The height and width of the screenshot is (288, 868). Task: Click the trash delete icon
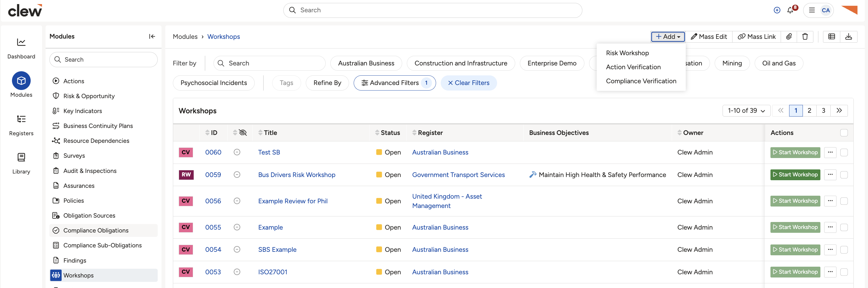point(805,37)
